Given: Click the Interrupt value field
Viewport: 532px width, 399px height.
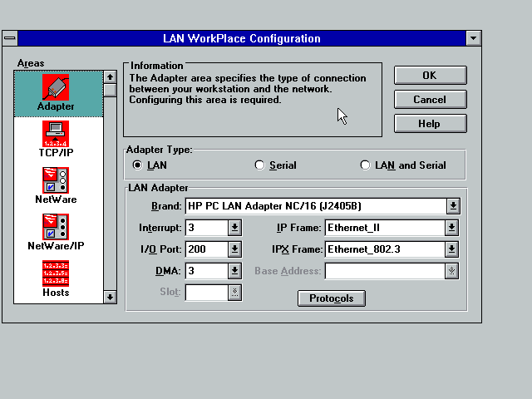Looking at the screenshot, I should pyautogui.click(x=207, y=228).
